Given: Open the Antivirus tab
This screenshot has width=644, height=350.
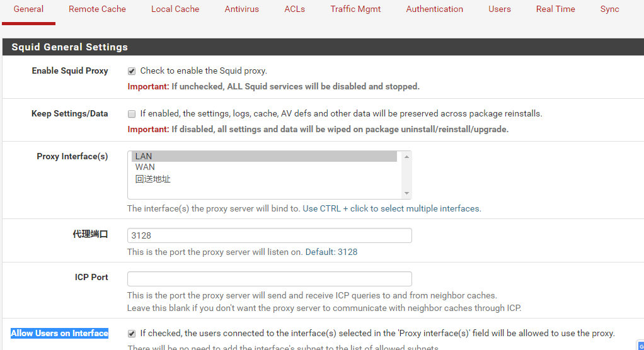Looking at the screenshot, I should 241,9.
